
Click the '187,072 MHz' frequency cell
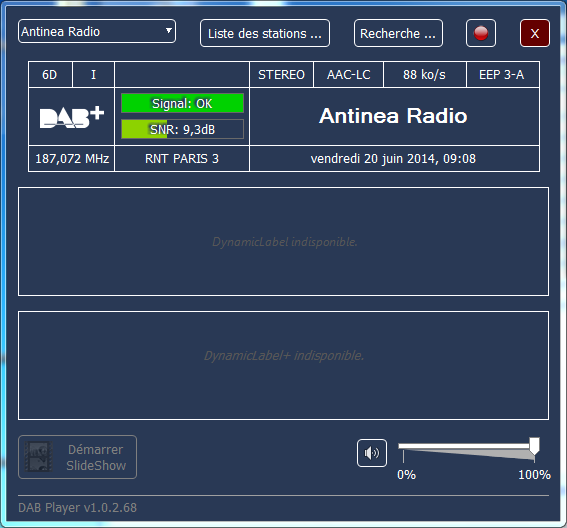(x=72, y=158)
